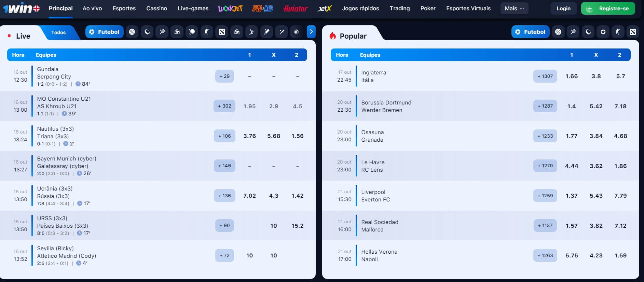The image size is (644, 282).
Task: Click the Registre-se button
Action: point(608,8)
